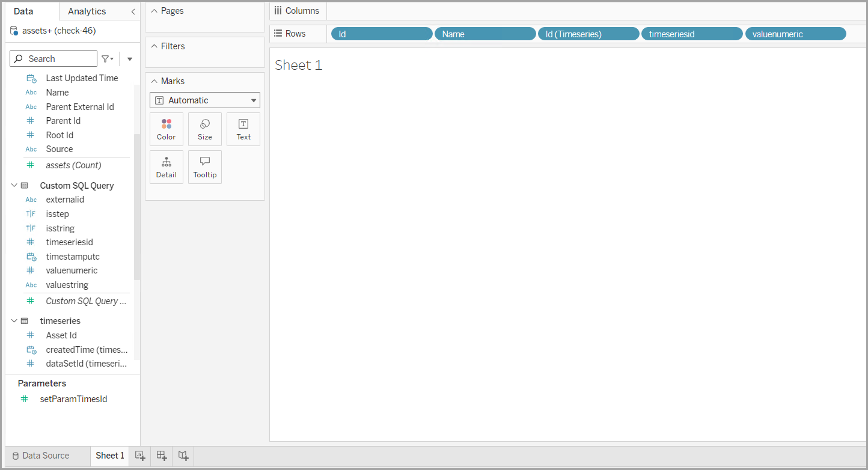The width and height of the screenshot is (868, 470).
Task: Select the valuenumeric pill in Rows
Action: tap(795, 34)
